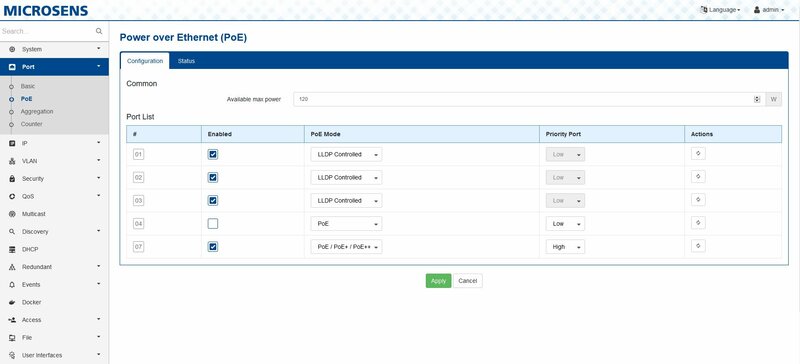Click the action icon for port 01
This screenshot has height=364, width=800.
(698, 154)
